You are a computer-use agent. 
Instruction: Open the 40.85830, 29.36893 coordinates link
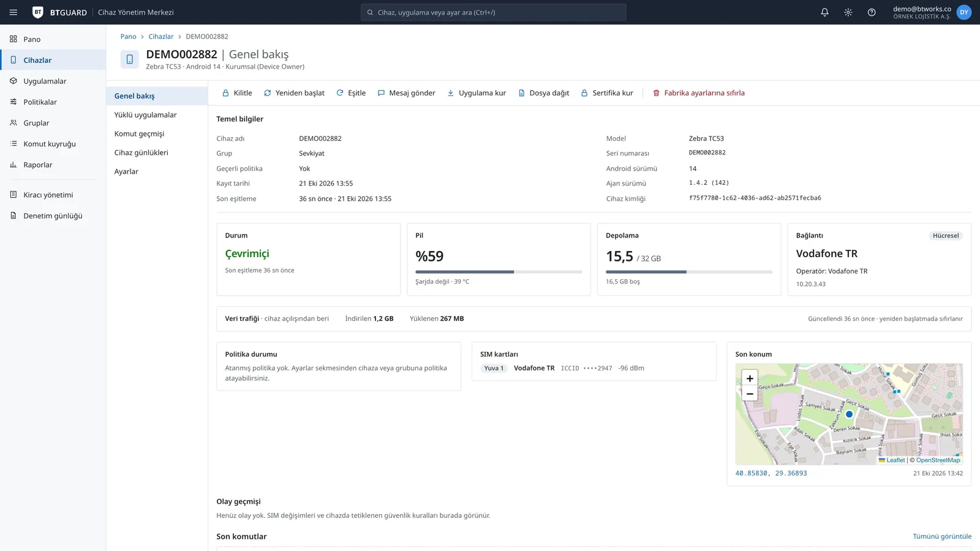771,473
